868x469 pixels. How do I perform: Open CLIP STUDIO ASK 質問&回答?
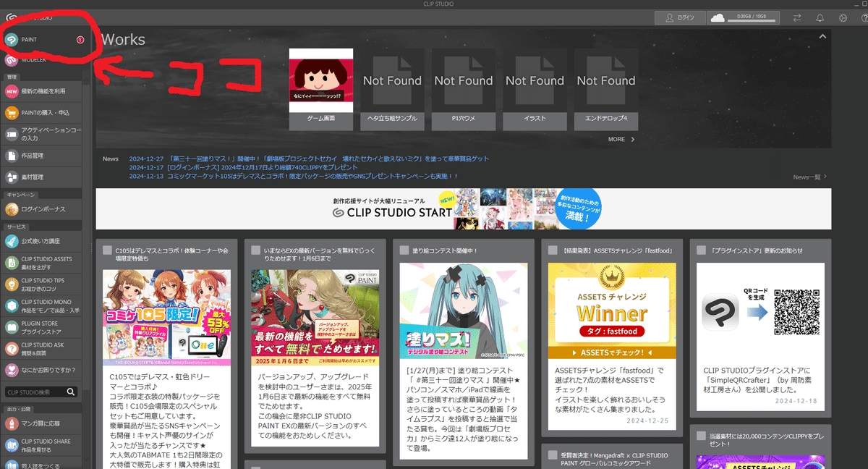click(43, 349)
